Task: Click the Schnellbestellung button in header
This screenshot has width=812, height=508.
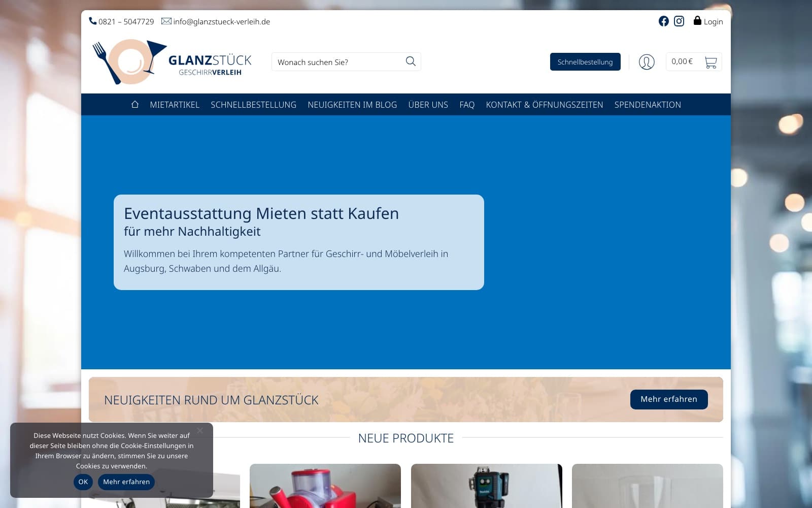Action: (585, 62)
